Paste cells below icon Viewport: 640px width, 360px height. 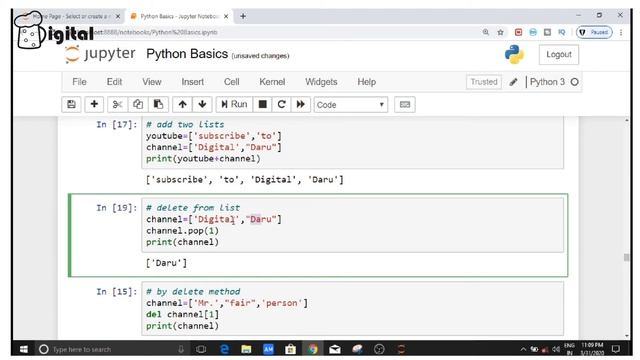coord(158,104)
